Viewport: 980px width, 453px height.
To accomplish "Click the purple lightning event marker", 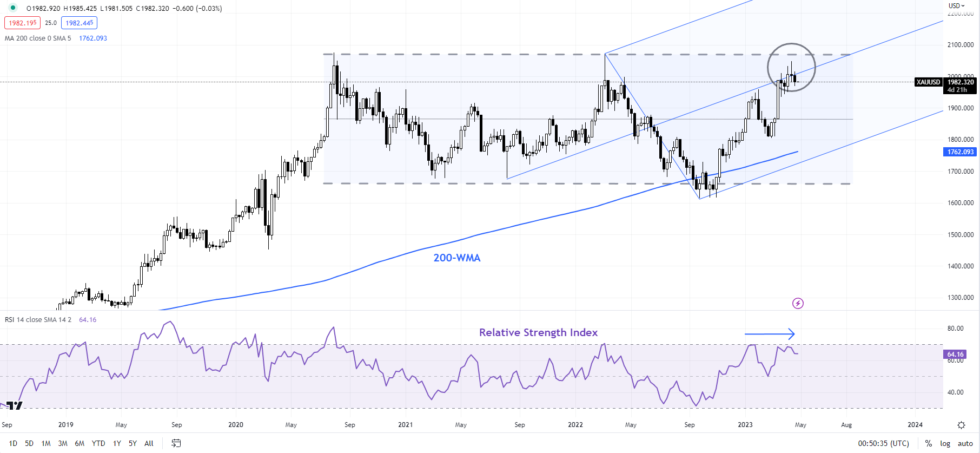I will pyautogui.click(x=798, y=303).
